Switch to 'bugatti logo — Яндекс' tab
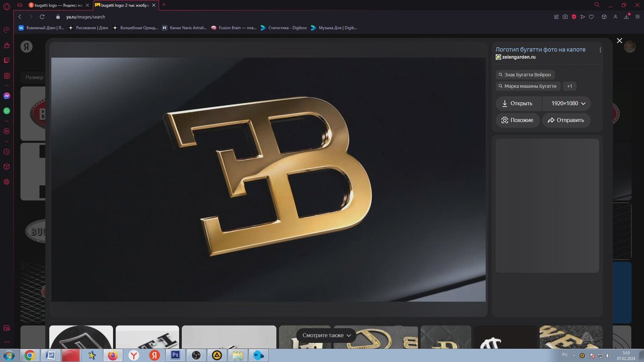This screenshot has width=644, height=362. click(x=57, y=5)
